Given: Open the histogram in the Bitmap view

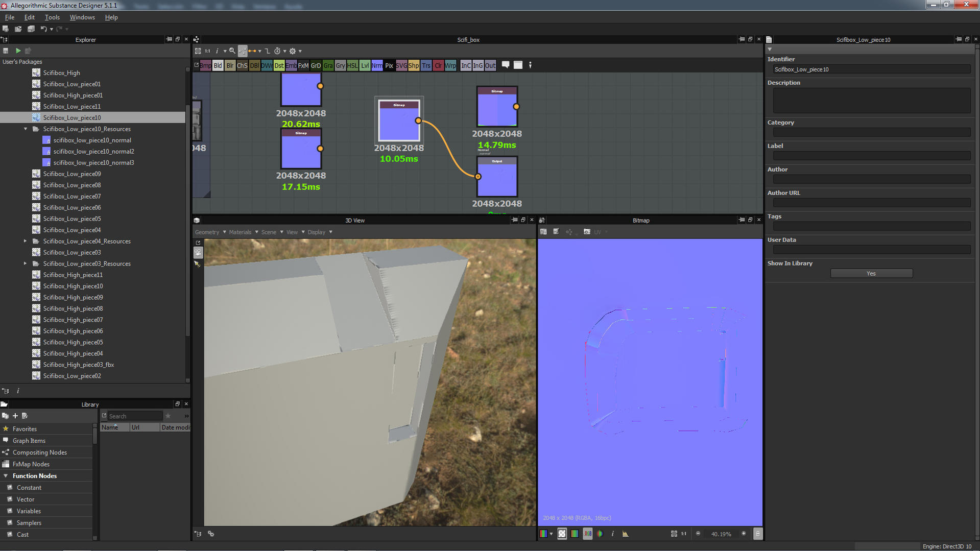Looking at the screenshot, I should tap(625, 534).
